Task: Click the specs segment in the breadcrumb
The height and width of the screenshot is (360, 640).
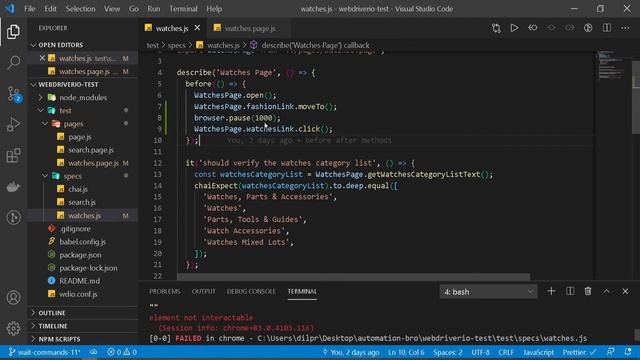Action: (176, 45)
